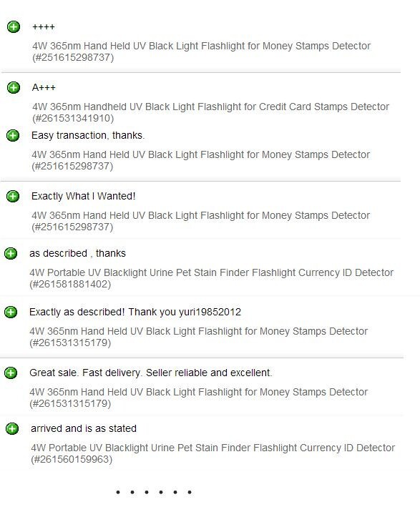This screenshot has height=517, width=420.
Task: Open the Pet Stain Finder item under 'arrived and is as stated'
Action: pyautogui.click(x=213, y=453)
